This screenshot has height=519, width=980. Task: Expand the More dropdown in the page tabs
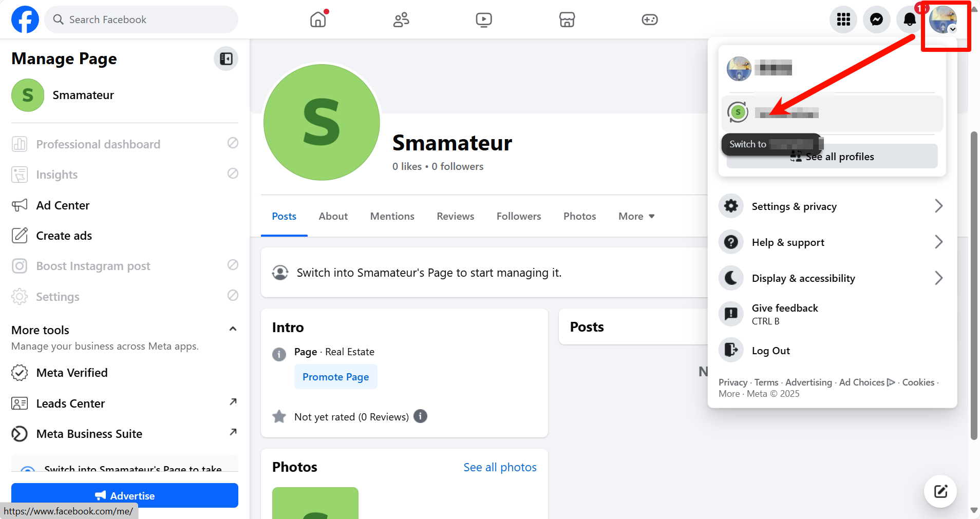(x=636, y=216)
